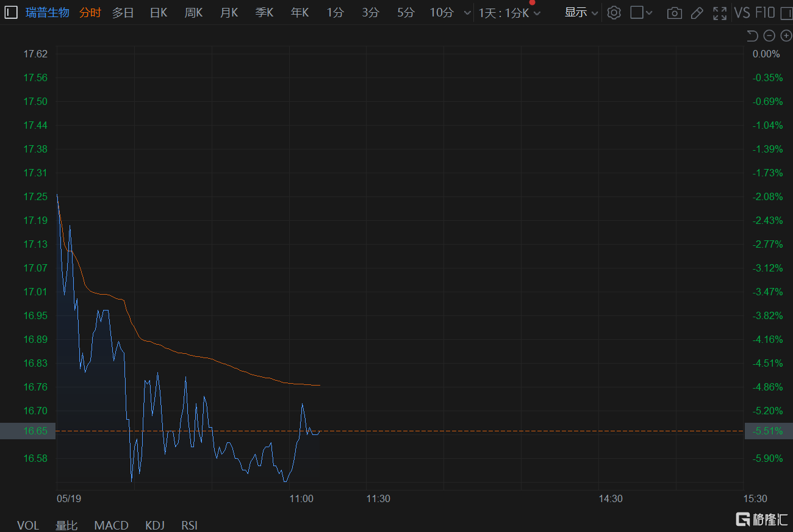Open VS comparison feature
This screenshot has width=793, height=532.
[742, 13]
